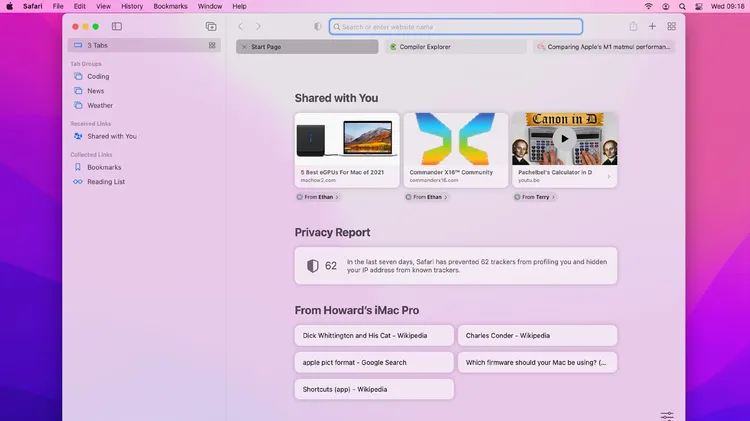The width and height of the screenshot is (750, 421).
Task: Open Shared with You in sidebar
Action: [111, 136]
